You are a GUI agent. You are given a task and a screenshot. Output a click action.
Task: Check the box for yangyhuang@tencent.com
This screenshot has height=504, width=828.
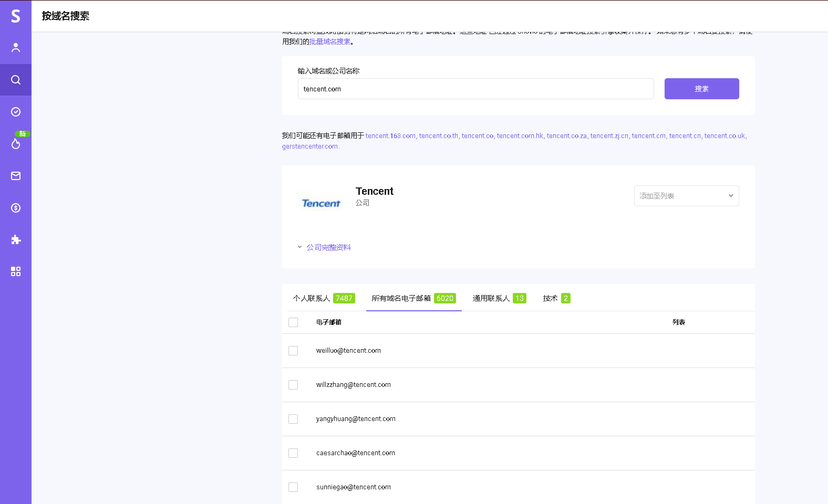[293, 419]
